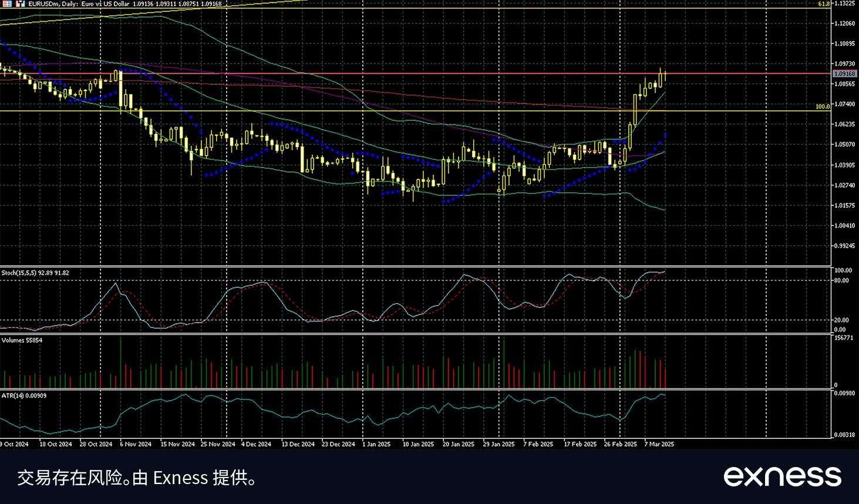Image resolution: width=859 pixels, height=504 pixels.
Task: Click the 1.12060 price scale label
Action: (845, 23)
